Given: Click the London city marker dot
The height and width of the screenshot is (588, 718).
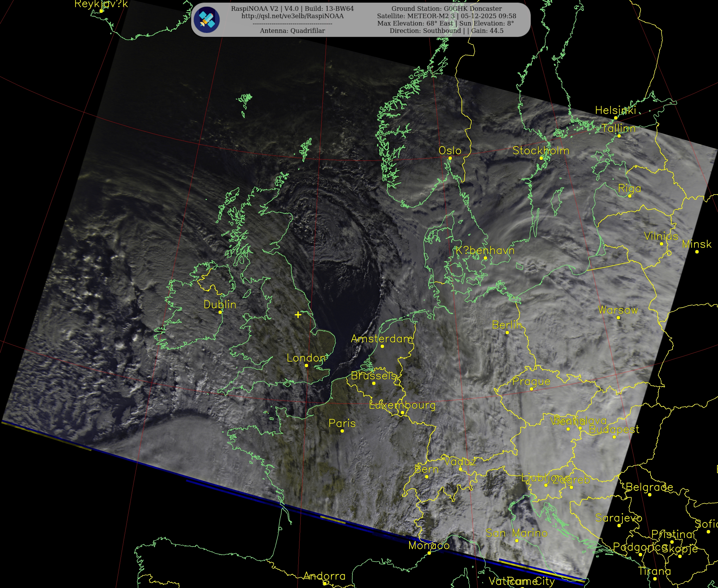Looking at the screenshot, I should tap(306, 365).
